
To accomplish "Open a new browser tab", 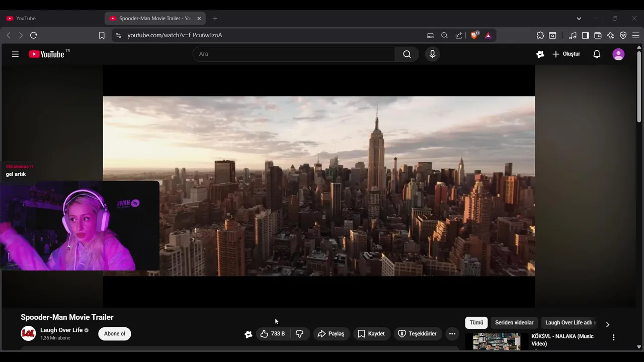I will [x=215, y=18].
